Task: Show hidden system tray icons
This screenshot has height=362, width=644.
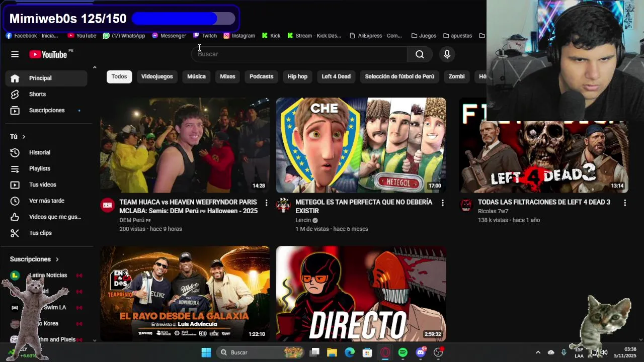Action: click(x=538, y=352)
